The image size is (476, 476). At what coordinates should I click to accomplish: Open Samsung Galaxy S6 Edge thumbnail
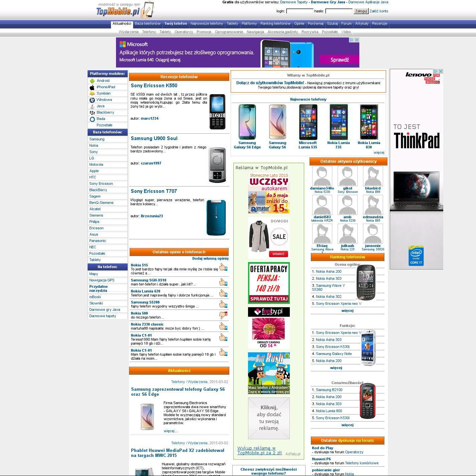pos(247,122)
